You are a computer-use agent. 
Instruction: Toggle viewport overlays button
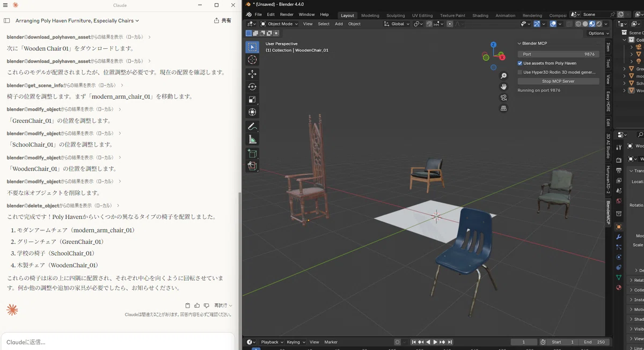tap(553, 24)
